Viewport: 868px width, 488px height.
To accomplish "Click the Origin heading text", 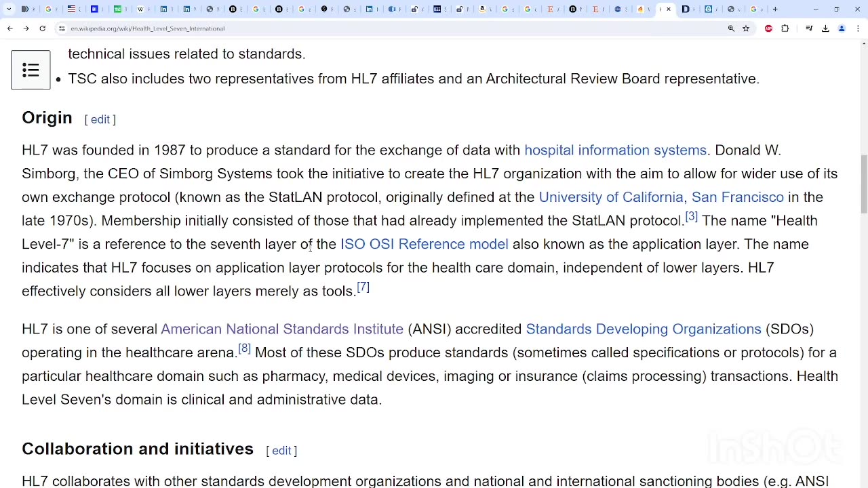I will pos(47,118).
